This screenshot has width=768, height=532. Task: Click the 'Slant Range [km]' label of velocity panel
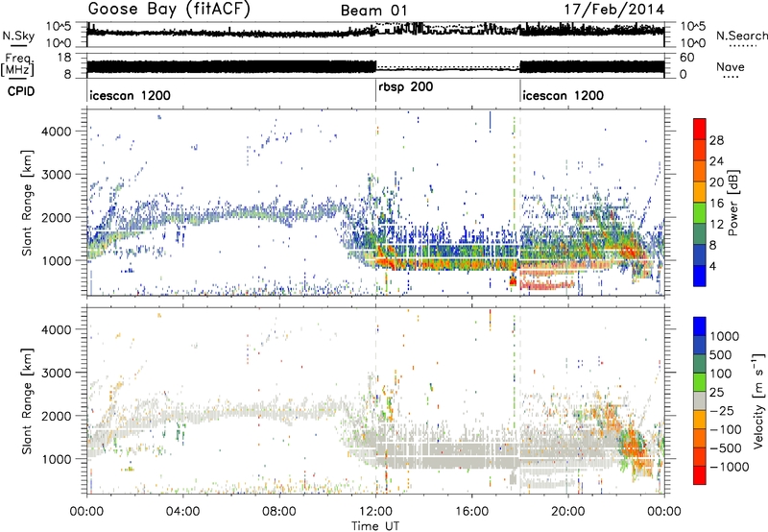27,401
